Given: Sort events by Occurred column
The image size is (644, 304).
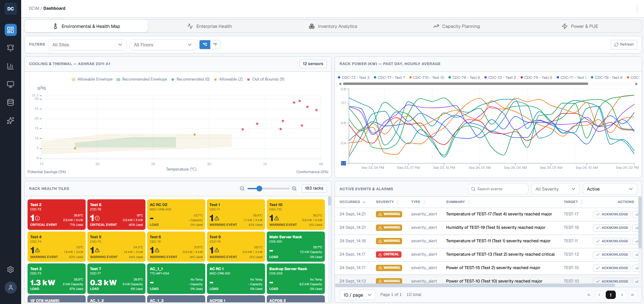Looking at the screenshot, I should click(352, 202).
